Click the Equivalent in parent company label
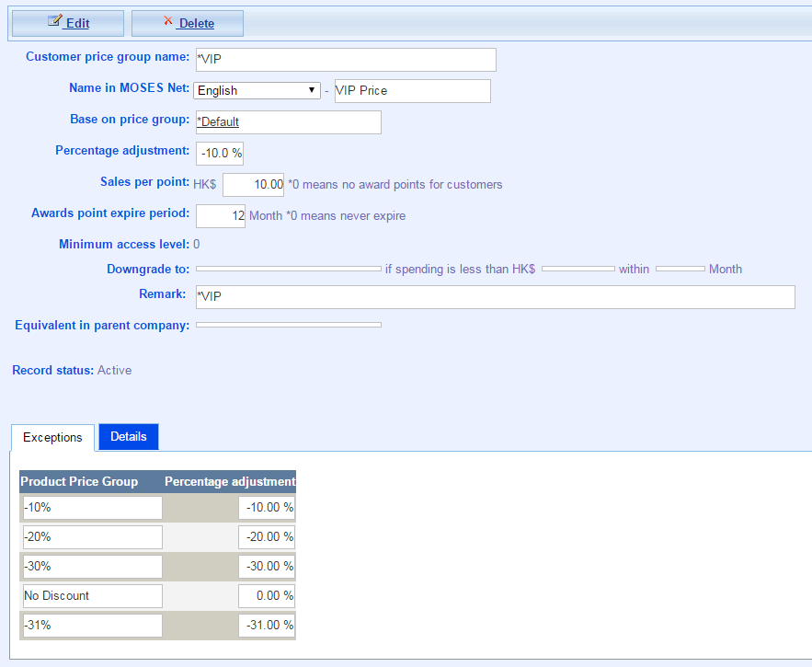Image resolution: width=812 pixels, height=667 pixels. (102, 325)
